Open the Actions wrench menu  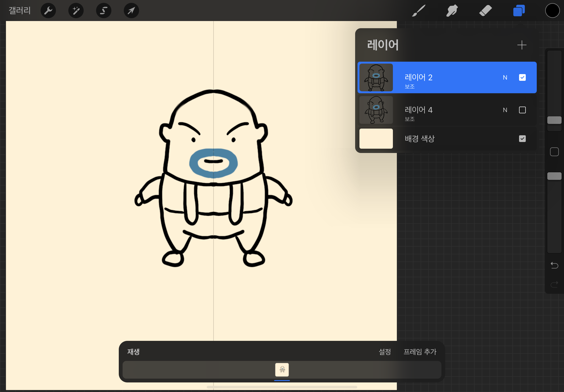click(x=48, y=11)
